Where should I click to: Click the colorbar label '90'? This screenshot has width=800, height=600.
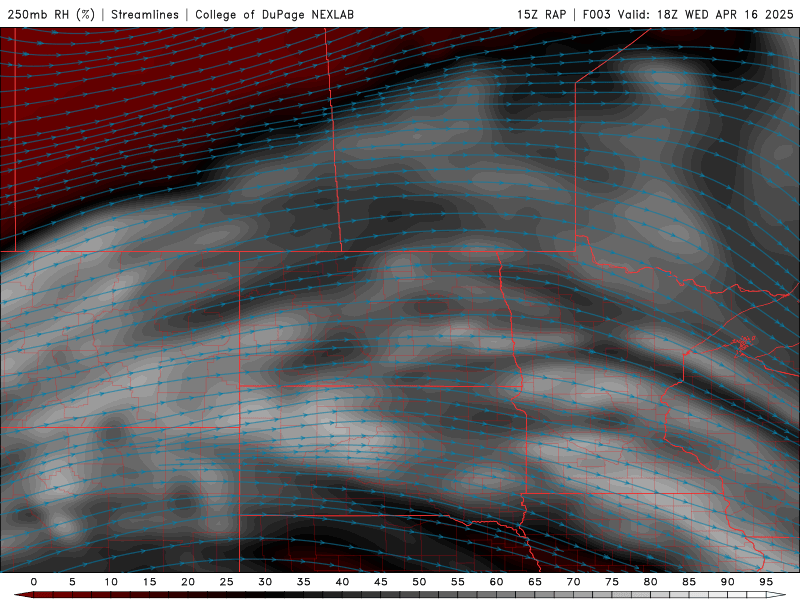[x=727, y=582]
